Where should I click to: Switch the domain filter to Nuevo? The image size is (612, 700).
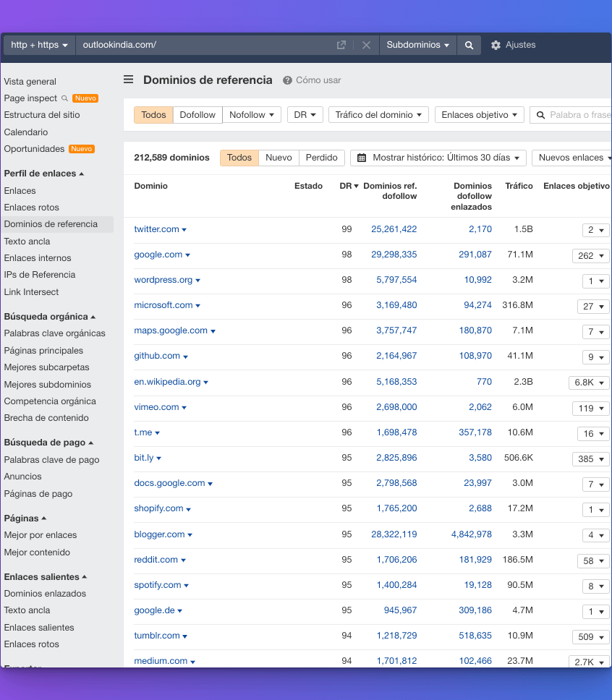[279, 158]
